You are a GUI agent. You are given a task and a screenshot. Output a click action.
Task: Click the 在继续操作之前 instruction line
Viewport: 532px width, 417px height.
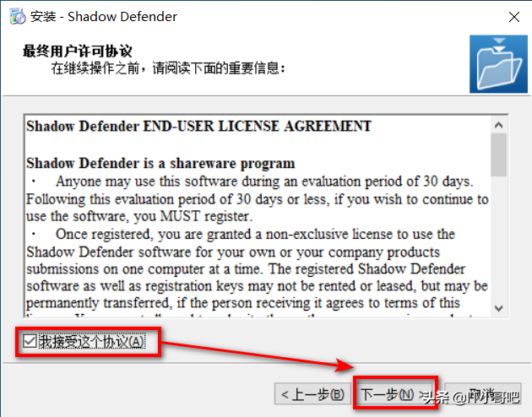(168, 68)
